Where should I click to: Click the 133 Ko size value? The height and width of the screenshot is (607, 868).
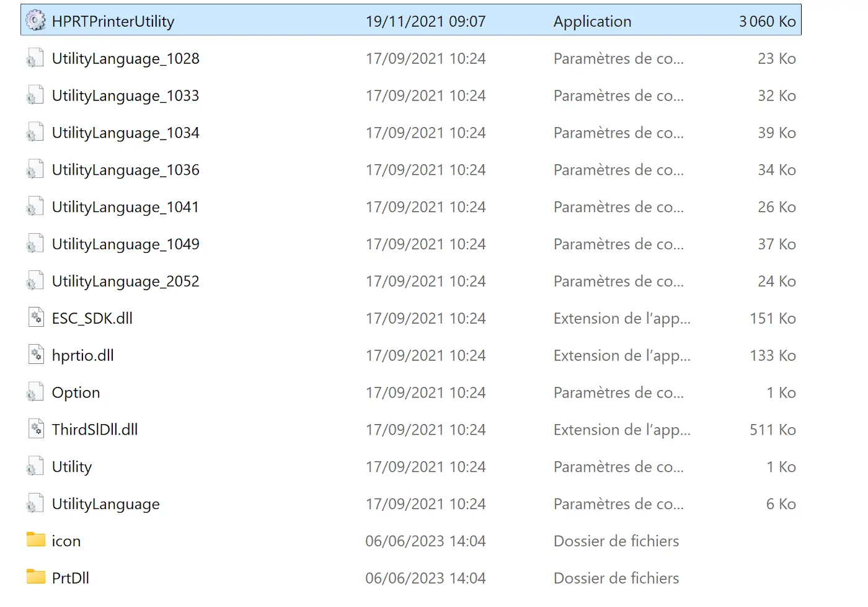click(x=773, y=356)
